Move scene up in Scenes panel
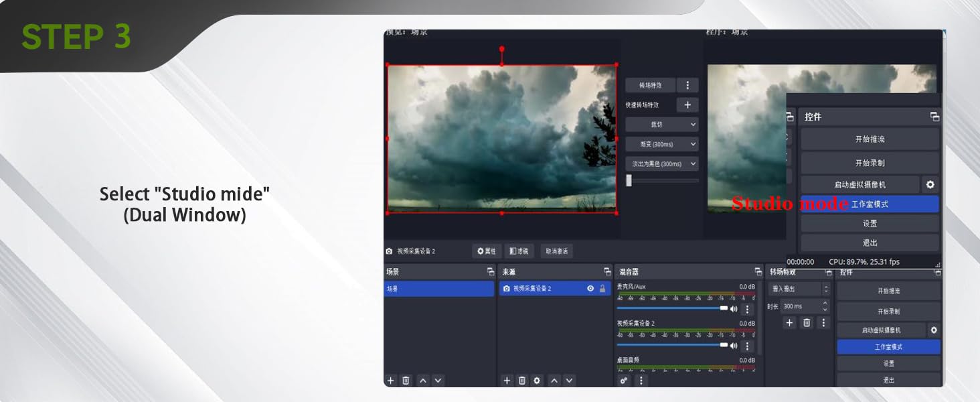The height and width of the screenshot is (402, 980). 423,381
